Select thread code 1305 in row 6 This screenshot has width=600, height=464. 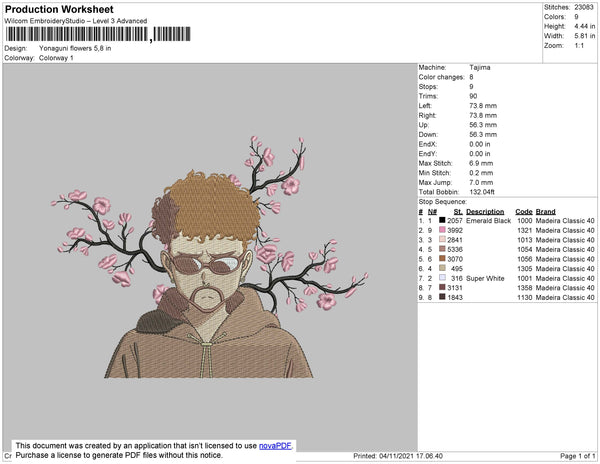tap(525, 269)
